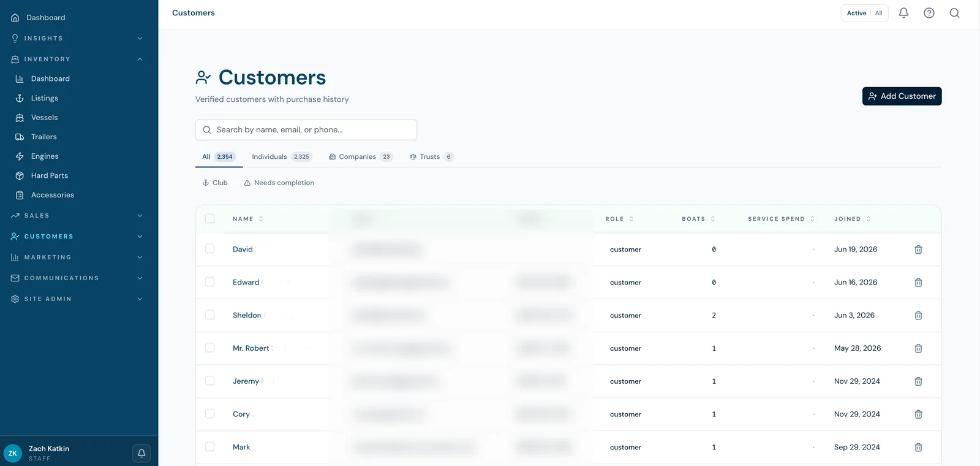Delete the Jeremy customer row

918,381
